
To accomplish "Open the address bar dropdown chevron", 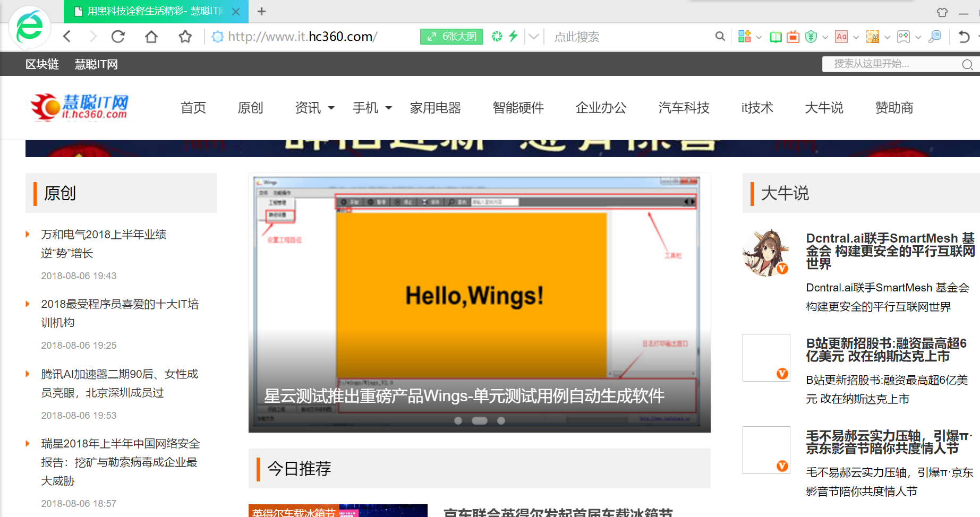I will click(534, 37).
